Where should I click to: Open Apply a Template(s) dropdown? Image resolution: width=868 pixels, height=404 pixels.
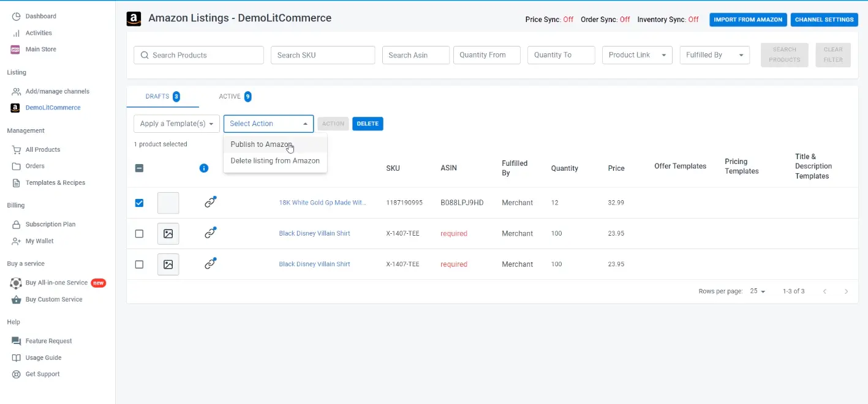click(176, 124)
